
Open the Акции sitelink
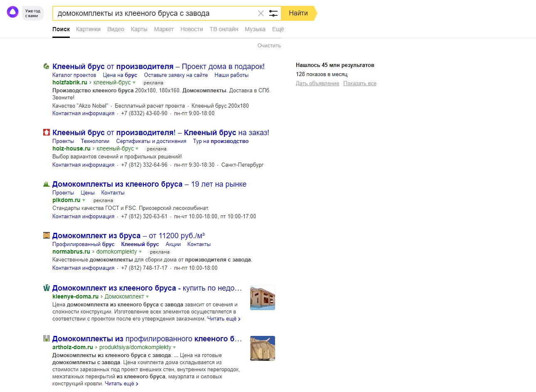click(x=173, y=244)
